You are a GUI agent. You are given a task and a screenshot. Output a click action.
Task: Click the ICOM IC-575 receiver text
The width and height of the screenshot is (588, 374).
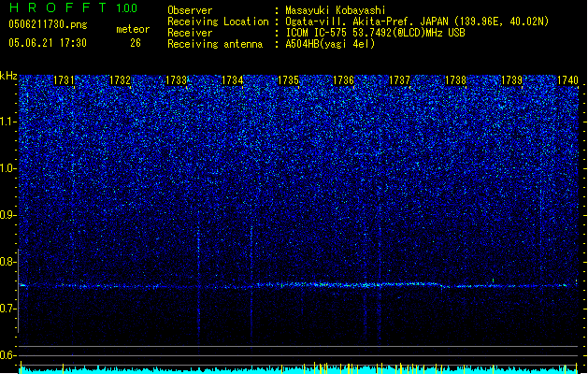coord(375,33)
